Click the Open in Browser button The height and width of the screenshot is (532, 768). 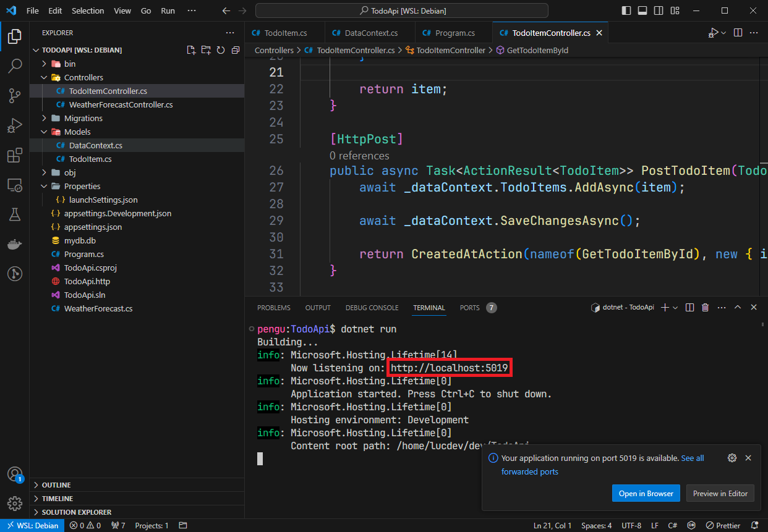point(646,493)
